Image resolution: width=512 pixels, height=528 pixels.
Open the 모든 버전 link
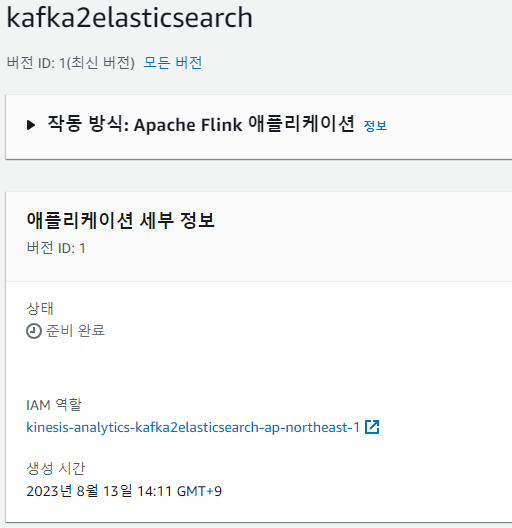point(173,63)
